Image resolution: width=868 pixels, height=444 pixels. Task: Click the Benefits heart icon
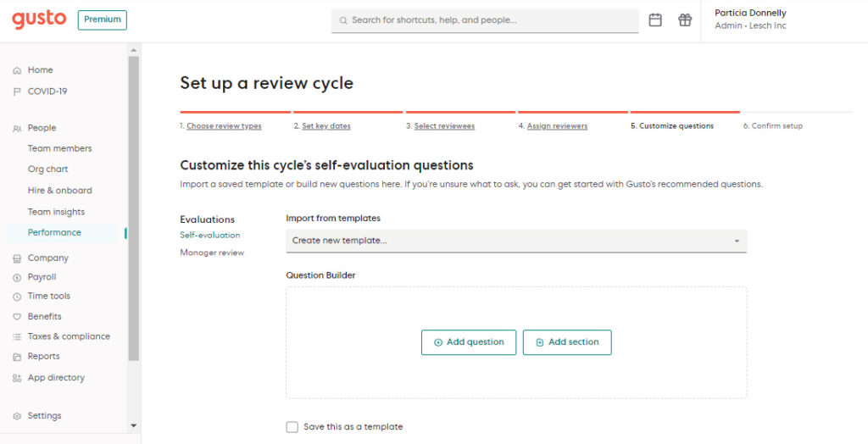coord(17,317)
